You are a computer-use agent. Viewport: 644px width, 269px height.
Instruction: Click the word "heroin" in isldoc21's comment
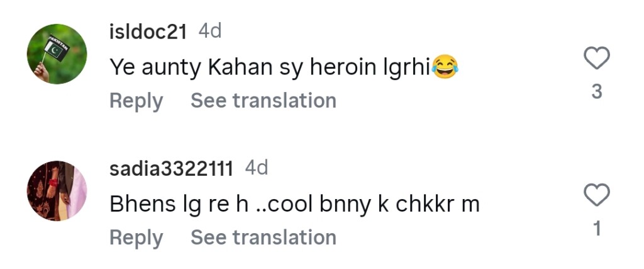pyautogui.click(x=345, y=66)
